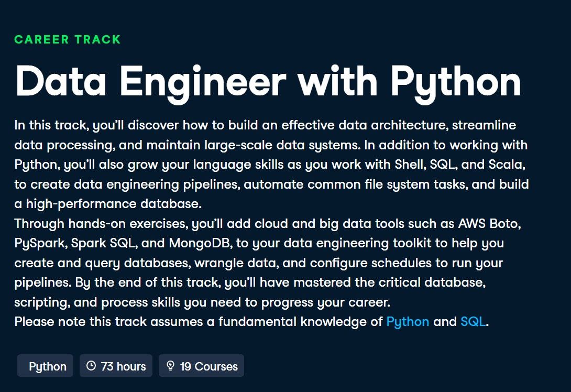Viewport: 571px width, 392px height.
Task: Follow the blue SQL link in the note
Action: click(x=474, y=322)
